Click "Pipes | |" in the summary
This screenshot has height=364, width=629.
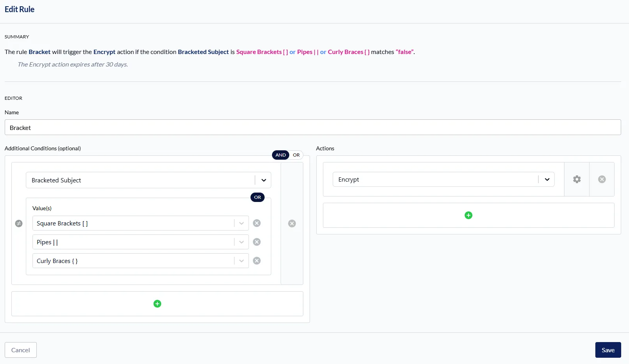tap(308, 52)
